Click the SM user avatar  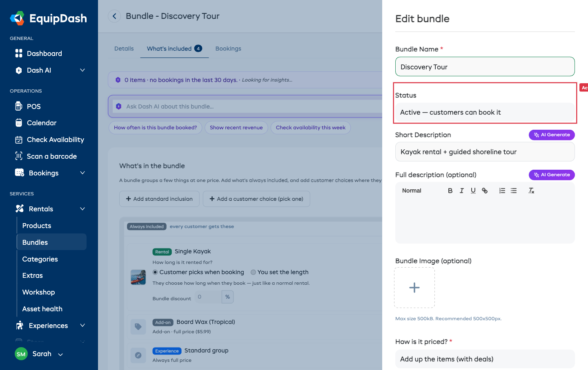tap(21, 354)
